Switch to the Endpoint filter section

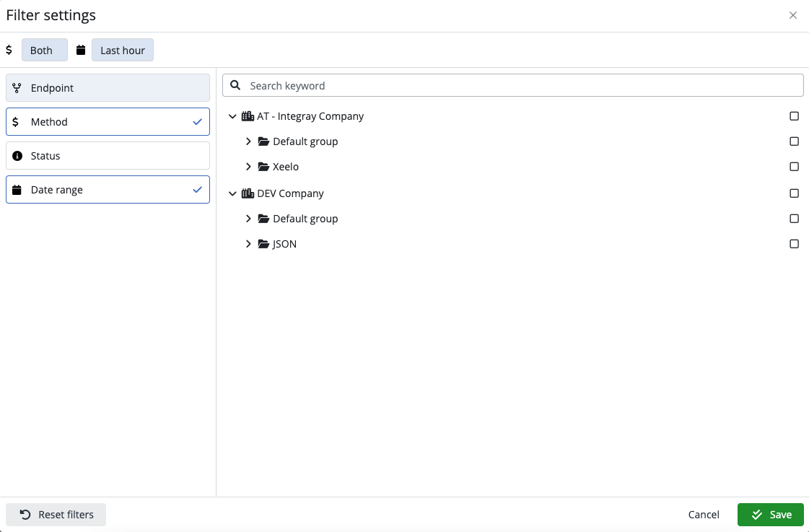(x=107, y=87)
